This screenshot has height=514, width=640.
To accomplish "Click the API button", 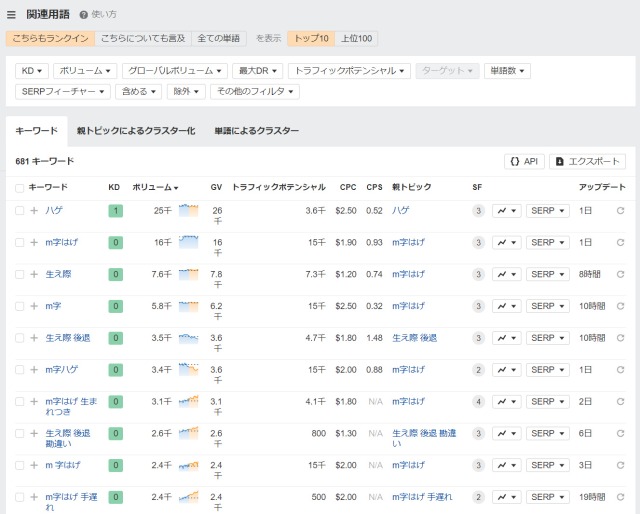I will [x=524, y=161].
